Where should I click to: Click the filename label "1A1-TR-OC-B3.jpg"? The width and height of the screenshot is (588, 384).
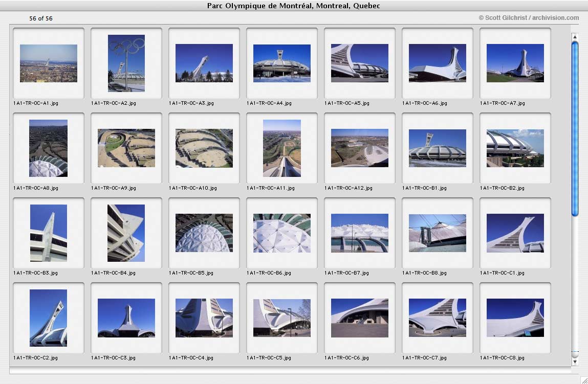[36, 273]
